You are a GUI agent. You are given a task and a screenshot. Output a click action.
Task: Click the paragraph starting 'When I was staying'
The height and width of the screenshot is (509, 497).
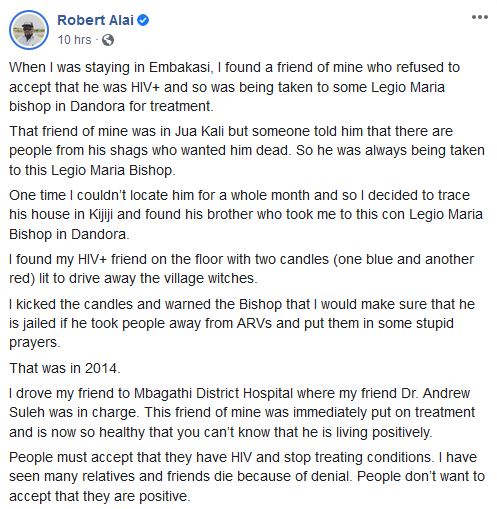[235, 87]
